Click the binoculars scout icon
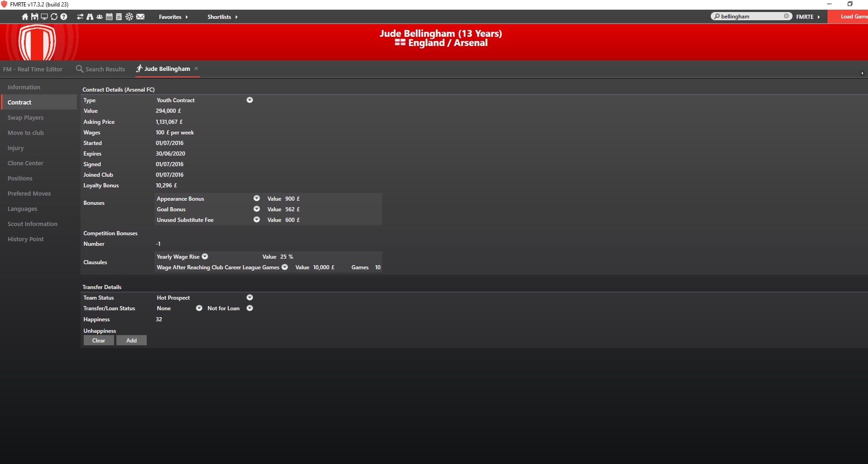The image size is (868, 464). (x=90, y=17)
